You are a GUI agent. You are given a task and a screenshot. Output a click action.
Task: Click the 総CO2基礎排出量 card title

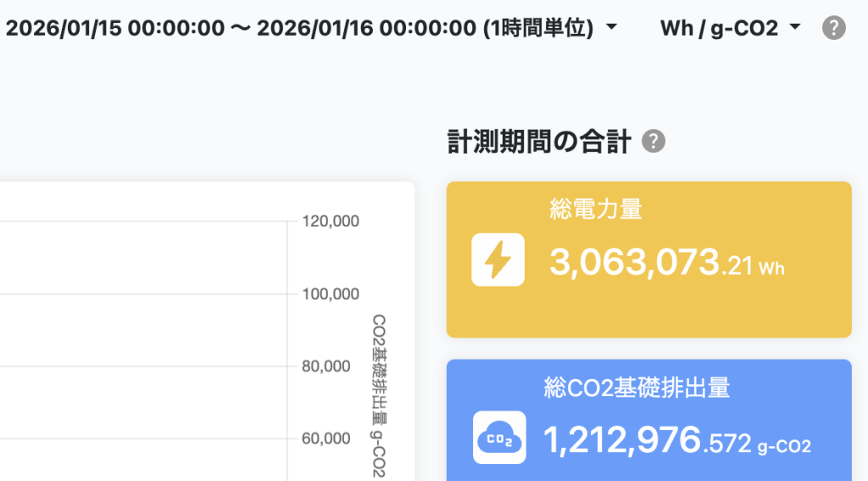click(x=637, y=388)
